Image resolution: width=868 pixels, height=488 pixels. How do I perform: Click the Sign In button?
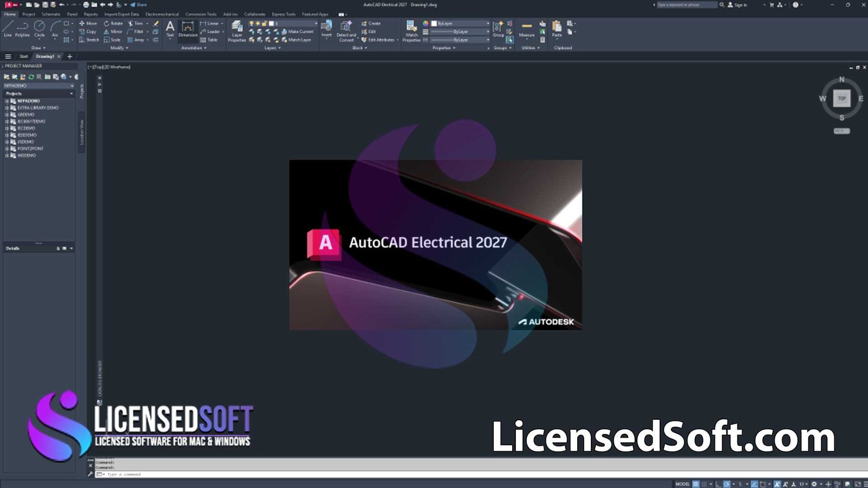739,4
